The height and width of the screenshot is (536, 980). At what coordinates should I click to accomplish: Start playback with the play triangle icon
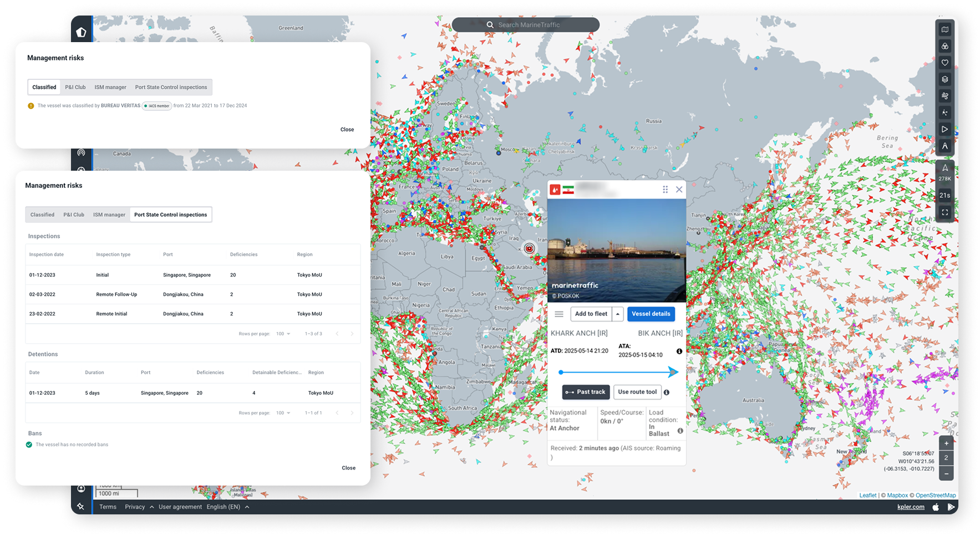(945, 129)
